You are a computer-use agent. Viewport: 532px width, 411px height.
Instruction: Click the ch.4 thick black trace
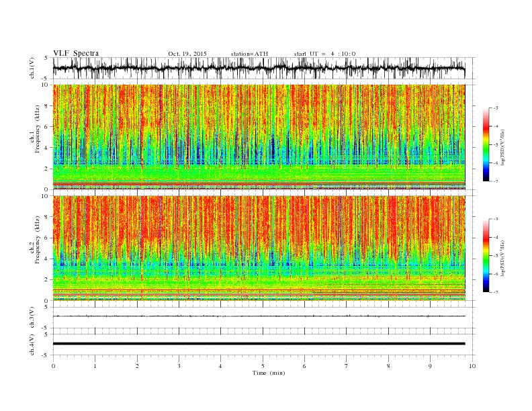tap(259, 344)
